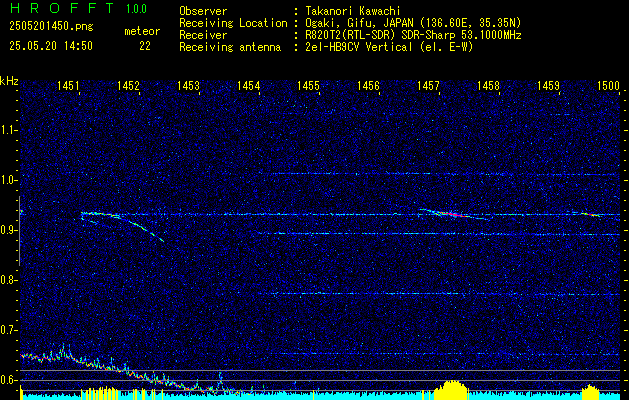This screenshot has height=400, width=629.
Task: Click the filename 2505201450.png
Action: (x=51, y=26)
